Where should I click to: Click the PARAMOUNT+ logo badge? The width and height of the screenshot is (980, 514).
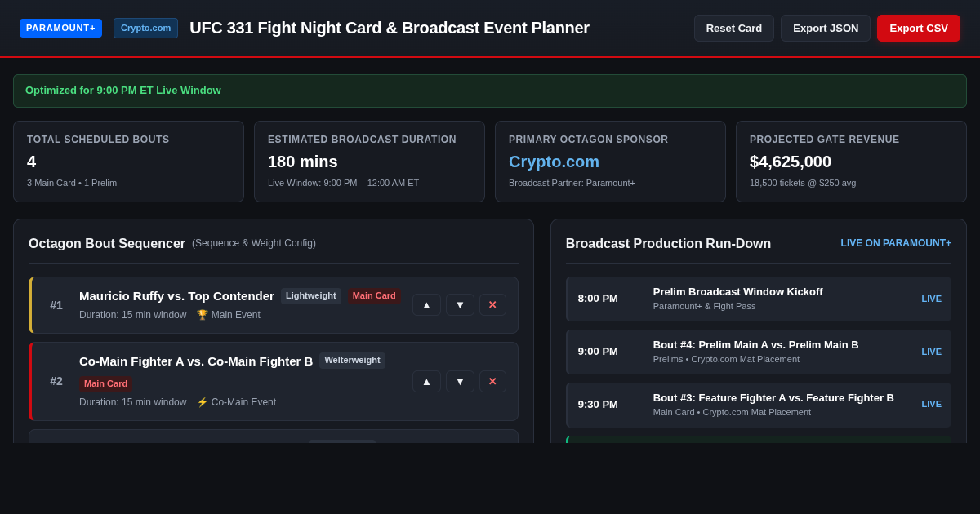(60, 28)
